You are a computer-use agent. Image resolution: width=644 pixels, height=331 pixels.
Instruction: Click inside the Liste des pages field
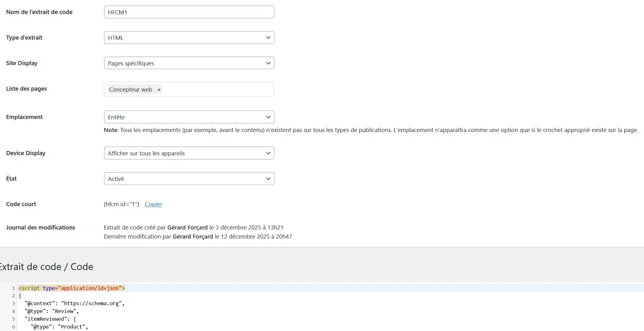(x=218, y=89)
